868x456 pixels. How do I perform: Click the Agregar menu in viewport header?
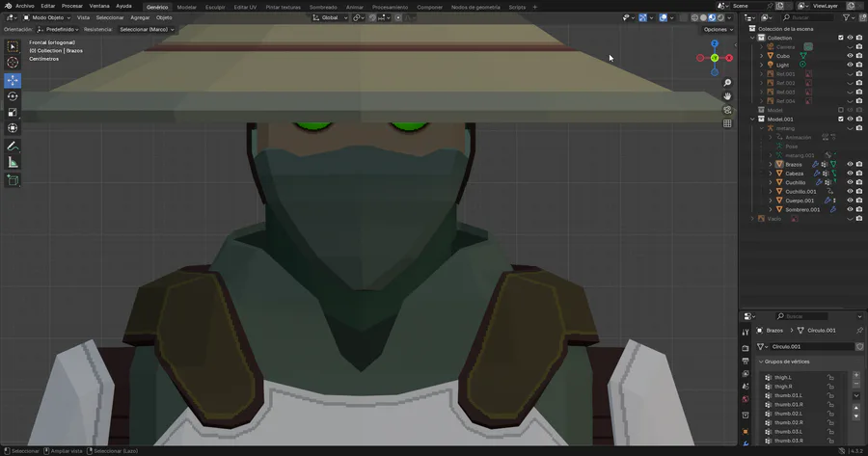[140, 17]
